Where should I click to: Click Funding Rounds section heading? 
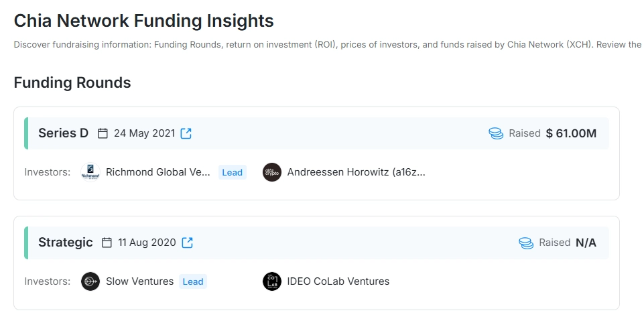[x=72, y=83]
